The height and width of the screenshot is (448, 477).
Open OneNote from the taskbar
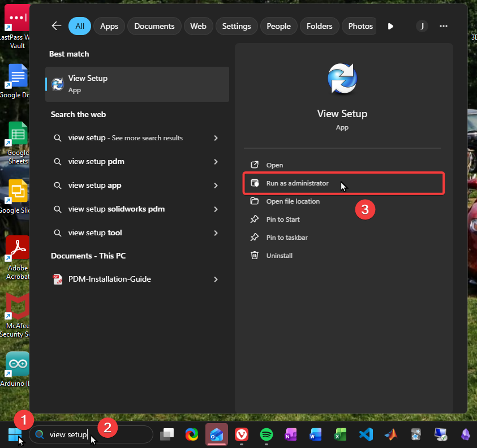click(x=291, y=434)
